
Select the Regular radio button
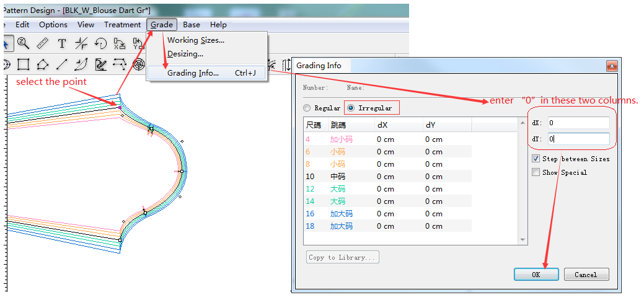pyautogui.click(x=307, y=108)
